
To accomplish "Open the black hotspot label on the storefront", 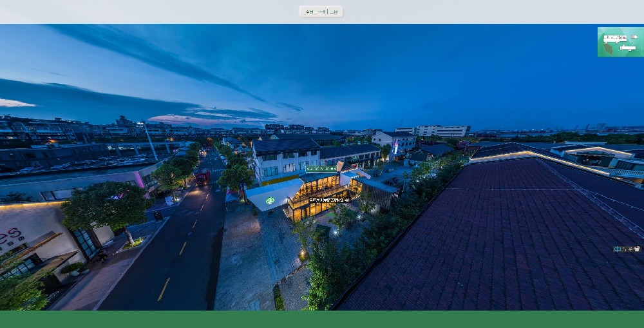I will 328,200.
